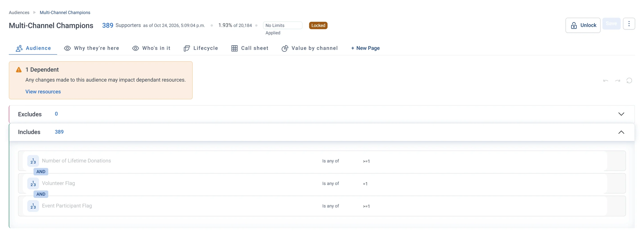The height and width of the screenshot is (237, 644).
Task: Click the numeric icon for Lifetime Donations
Action: pos(33,161)
